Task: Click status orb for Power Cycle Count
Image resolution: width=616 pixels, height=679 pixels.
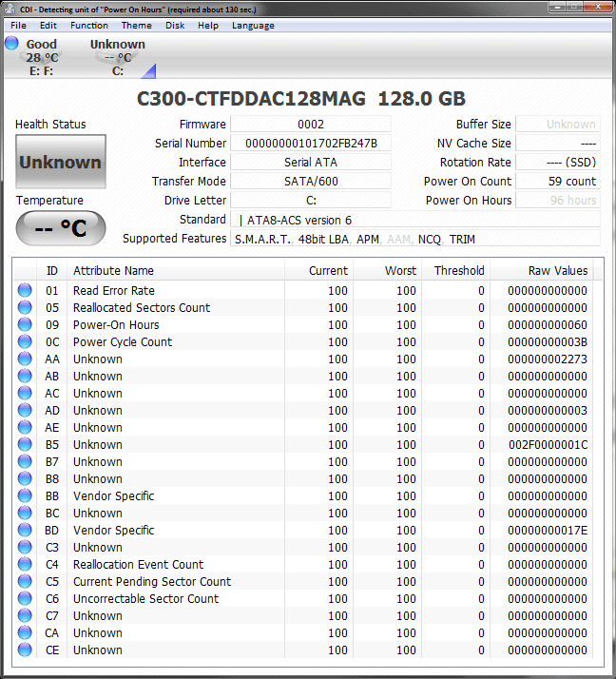Action: pos(25,341)
